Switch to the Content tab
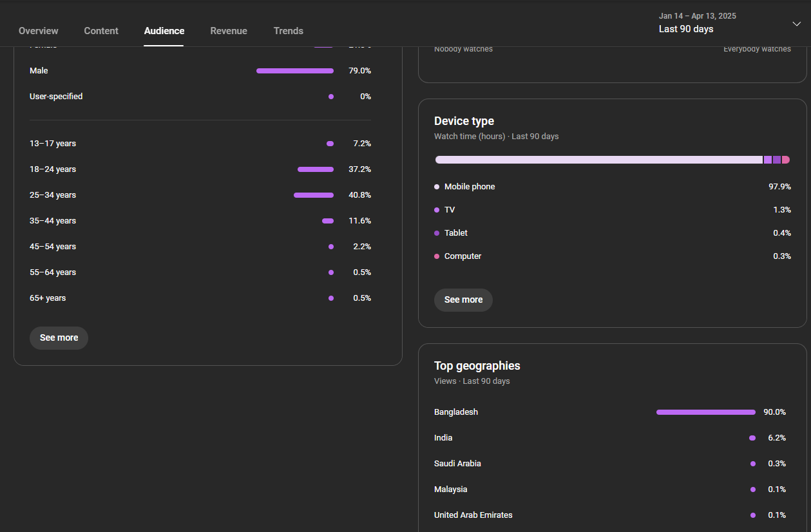 point(101,31)
